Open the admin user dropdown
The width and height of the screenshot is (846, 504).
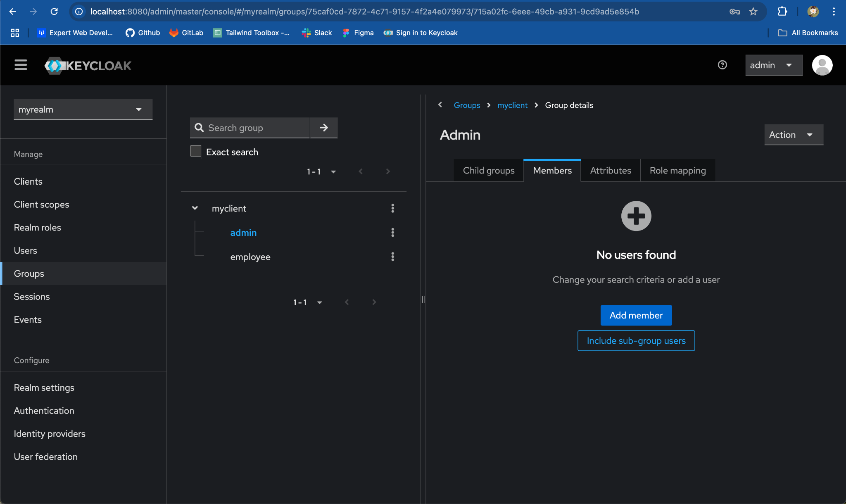773,65
